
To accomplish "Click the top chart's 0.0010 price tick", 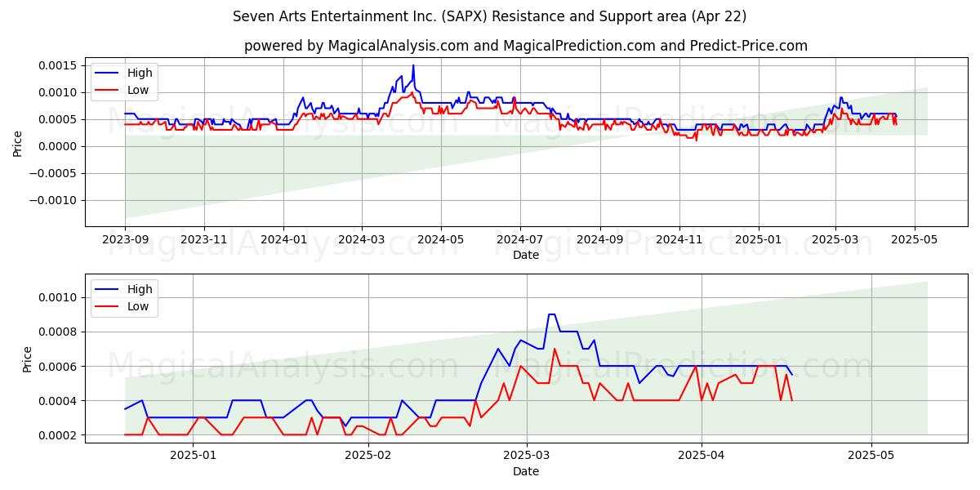I will point(58,92).
